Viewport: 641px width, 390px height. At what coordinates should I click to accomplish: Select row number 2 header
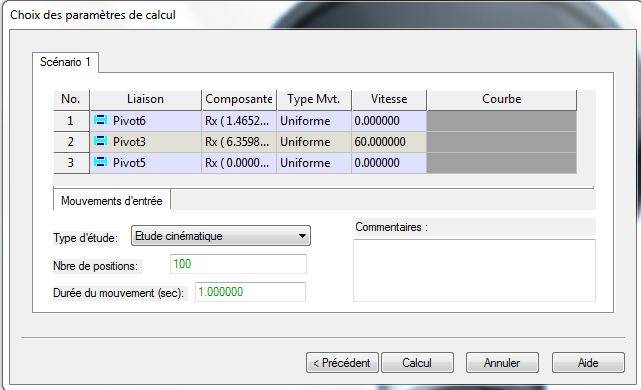71,142
